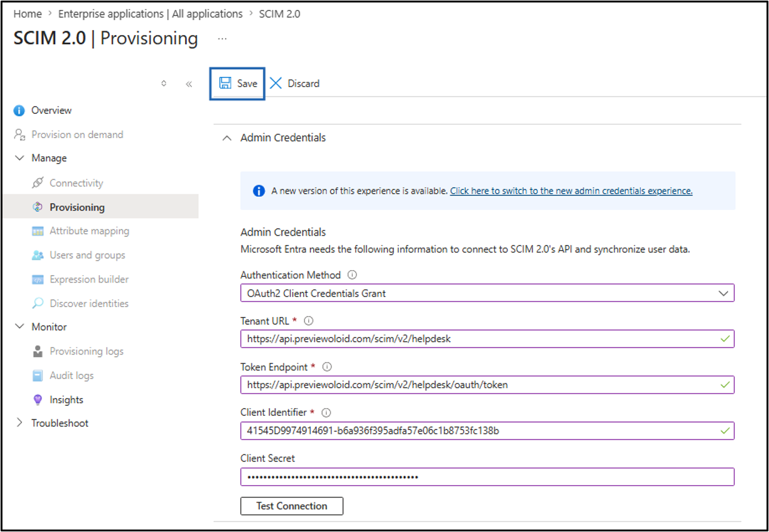Image resolution: width=769 pixels, height=532 pixels.
Task: Click the Insights lightbulb icon
Action: tap(38, 399)
